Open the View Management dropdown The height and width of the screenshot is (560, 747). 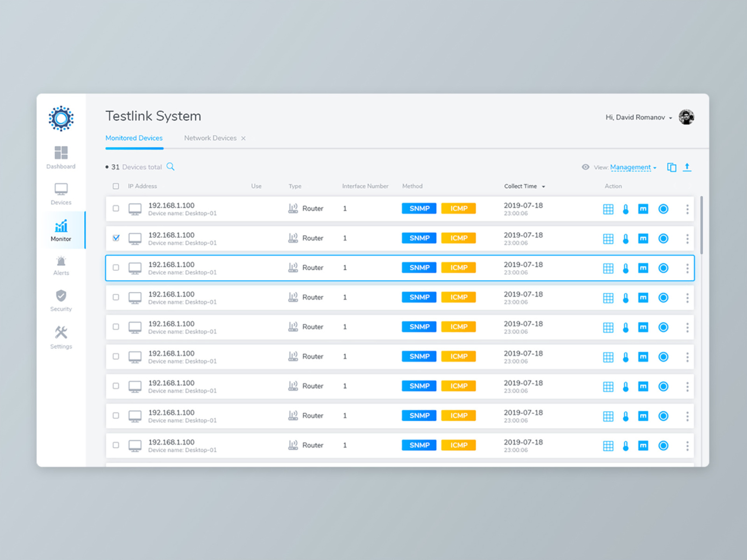[x=631, y=167]
